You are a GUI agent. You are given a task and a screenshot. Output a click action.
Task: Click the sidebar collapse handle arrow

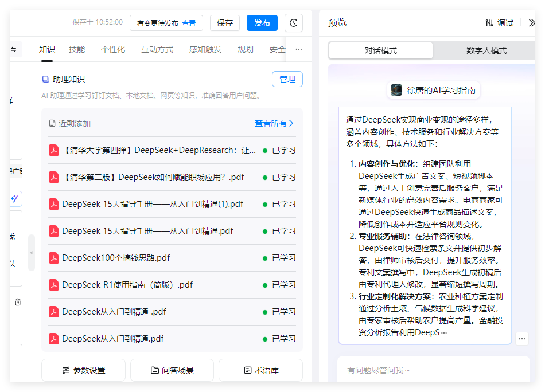click(x=32, y=253)
